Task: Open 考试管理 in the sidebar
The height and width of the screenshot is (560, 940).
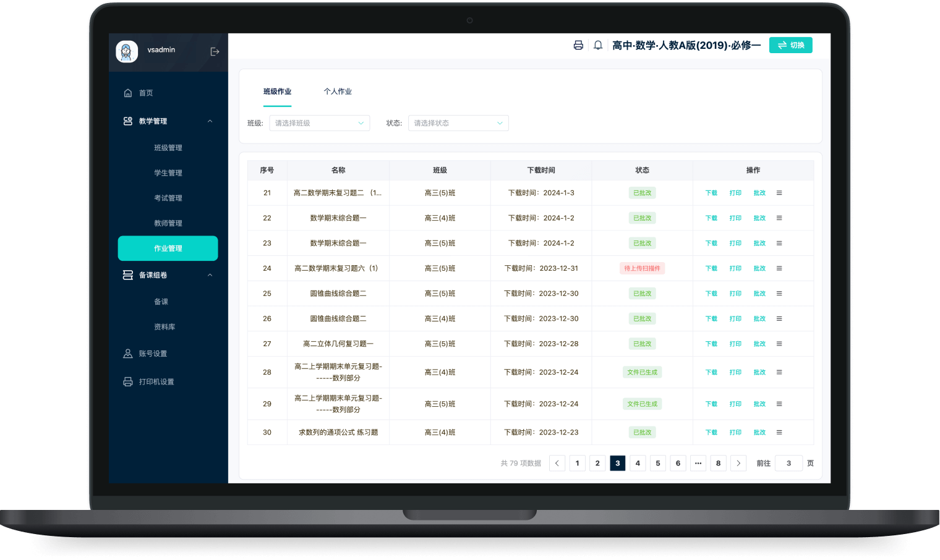Action: pos(168,198)
